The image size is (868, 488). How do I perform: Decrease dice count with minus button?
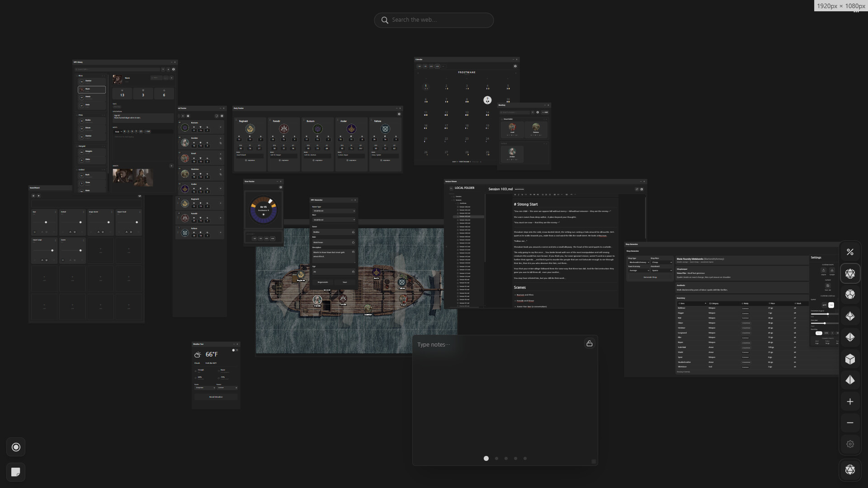point(850,423)
